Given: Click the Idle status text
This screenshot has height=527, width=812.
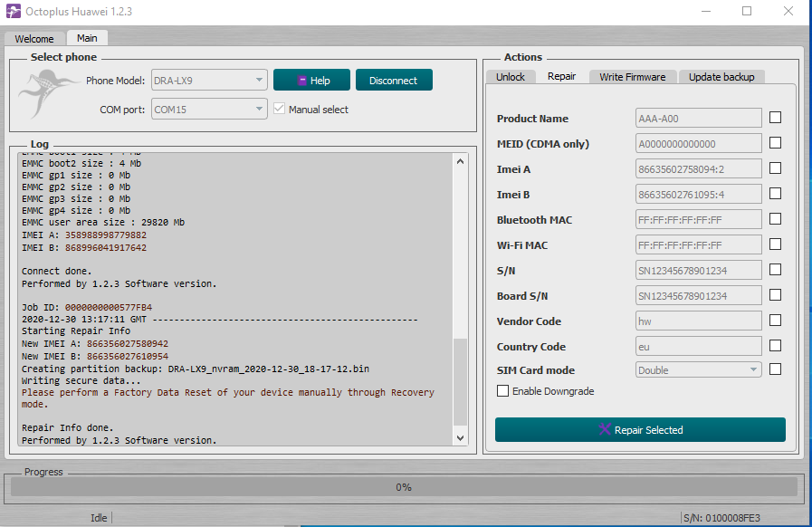Looking at the screenshot, I should point(99,518).
